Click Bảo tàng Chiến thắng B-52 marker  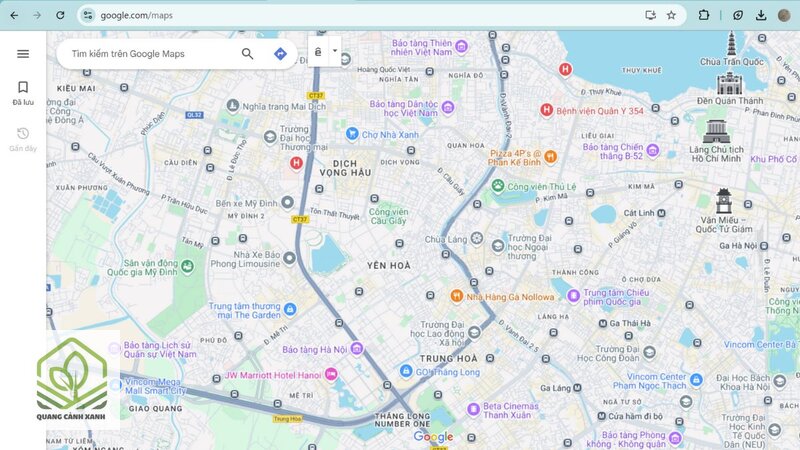(653, 151)
